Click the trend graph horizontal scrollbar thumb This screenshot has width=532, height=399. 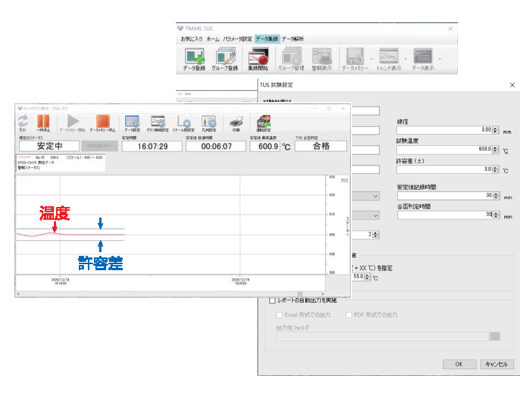300,294
